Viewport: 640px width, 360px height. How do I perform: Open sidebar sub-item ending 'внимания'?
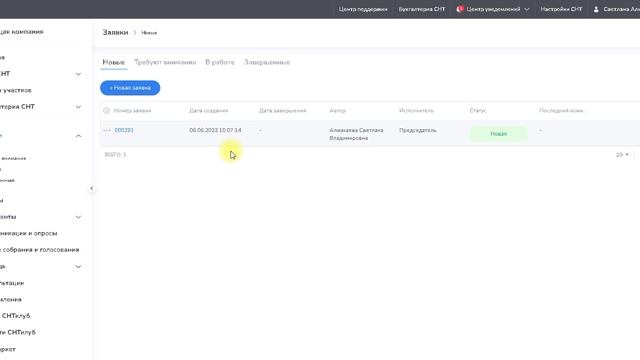click(x=13, y=158)
